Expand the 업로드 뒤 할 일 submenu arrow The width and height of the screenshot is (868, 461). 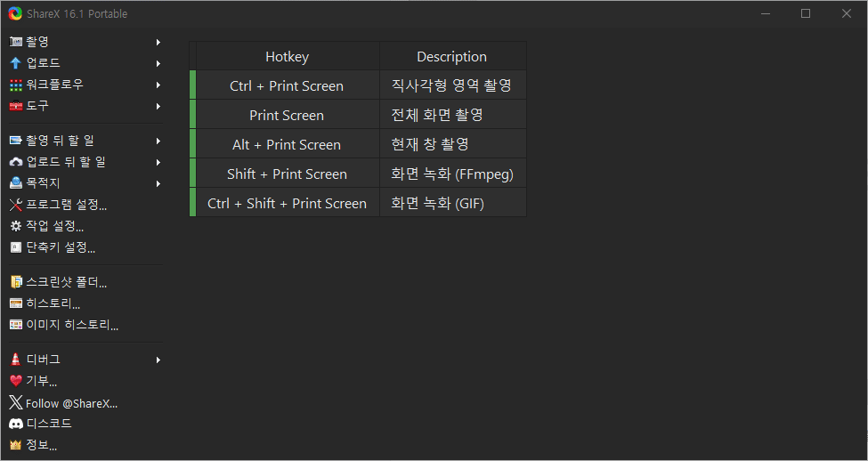(158, 162)
